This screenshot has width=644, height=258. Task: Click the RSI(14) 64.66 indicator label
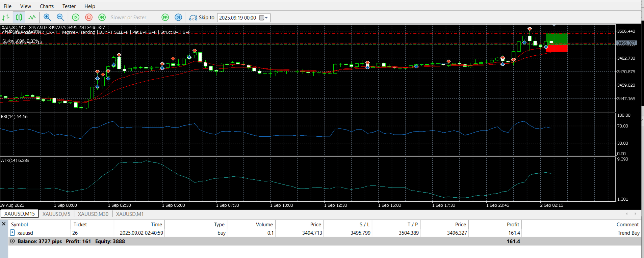pos(15,117)
